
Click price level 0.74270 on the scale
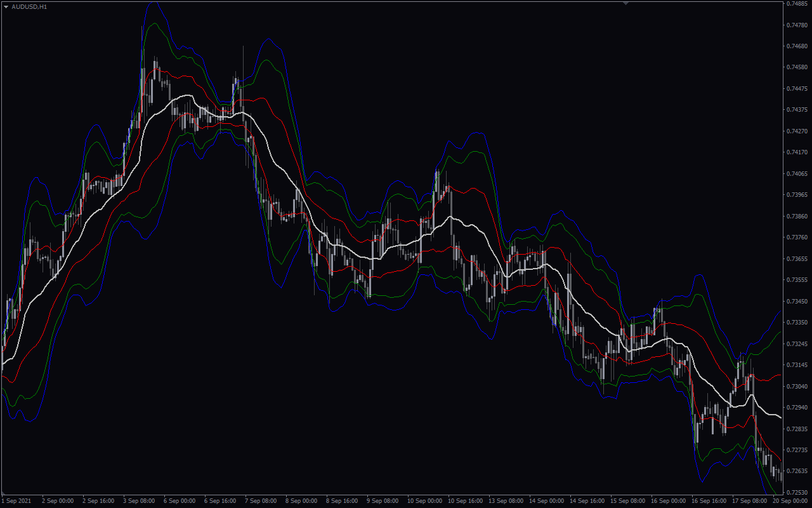(796, 131)
